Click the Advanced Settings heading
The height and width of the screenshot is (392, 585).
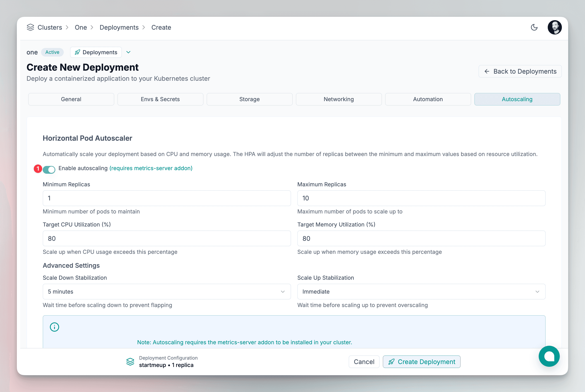click(x=71, y=265)
